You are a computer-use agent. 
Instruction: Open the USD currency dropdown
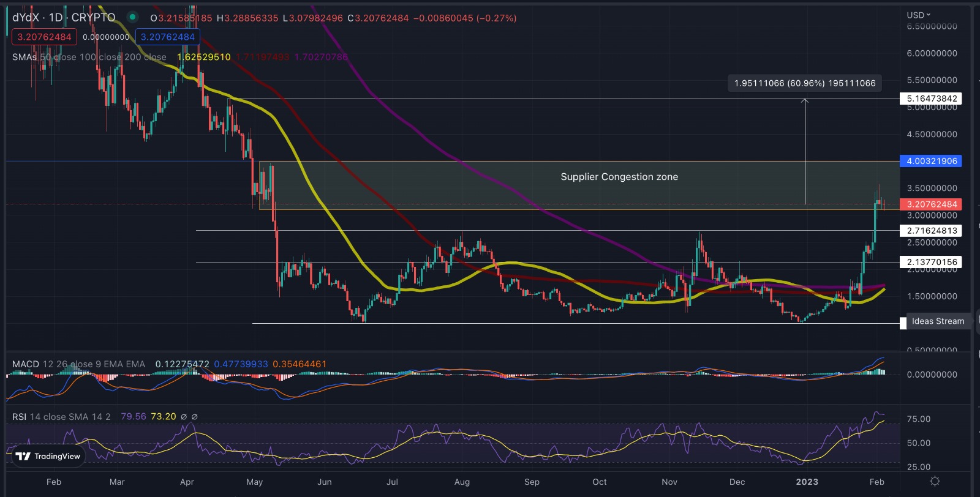(x=918, y=15)
